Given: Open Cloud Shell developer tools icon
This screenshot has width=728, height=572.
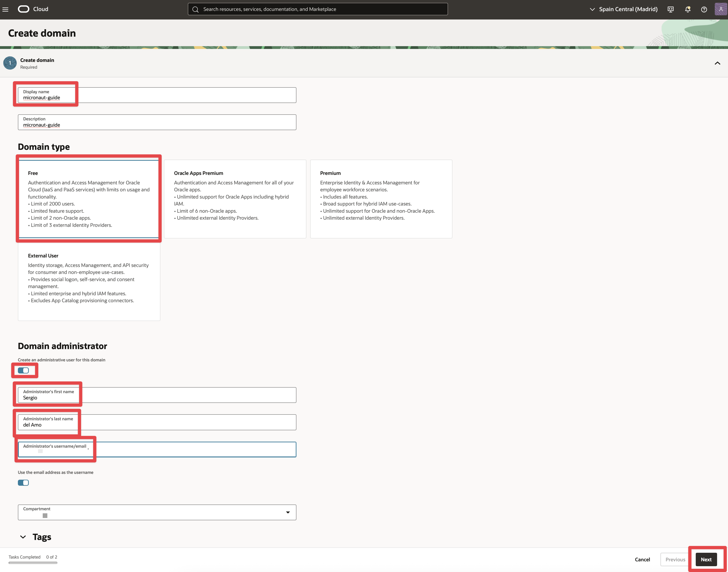Looking at the screenshot, I should 670,9.
